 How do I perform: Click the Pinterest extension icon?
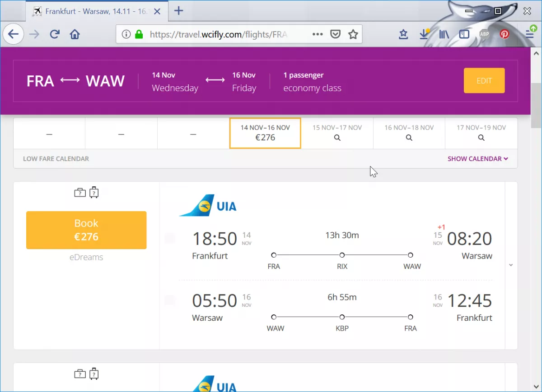504,34
